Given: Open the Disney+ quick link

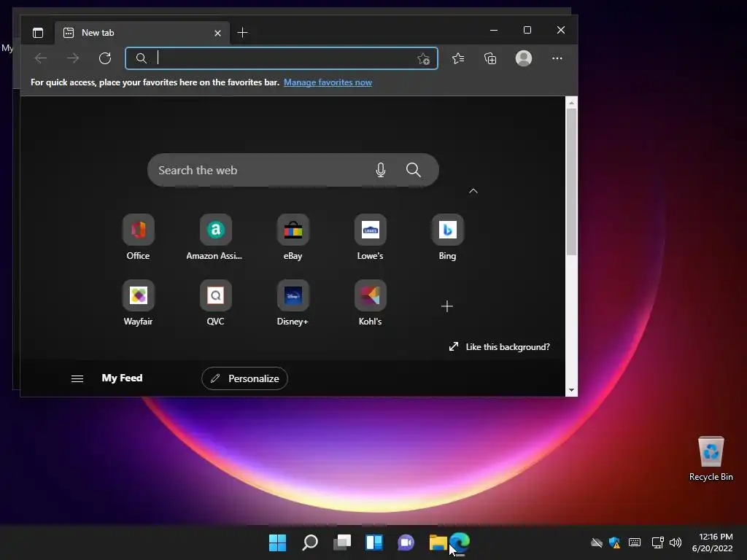Looking at the screenshot, I should 293,303.
